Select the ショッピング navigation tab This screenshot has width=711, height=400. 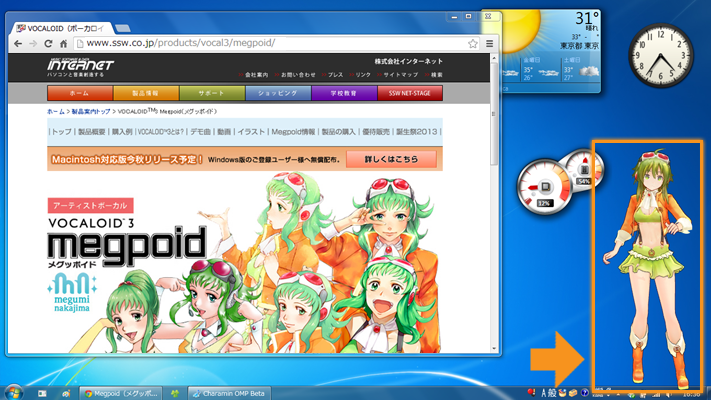[x=278, y=93]
